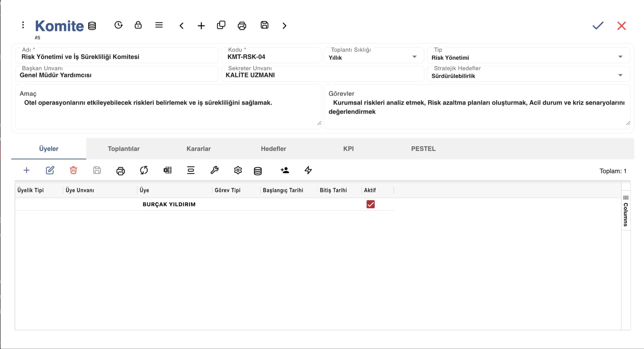Click the align rows icon in grid toolbar

click(191, 170)
